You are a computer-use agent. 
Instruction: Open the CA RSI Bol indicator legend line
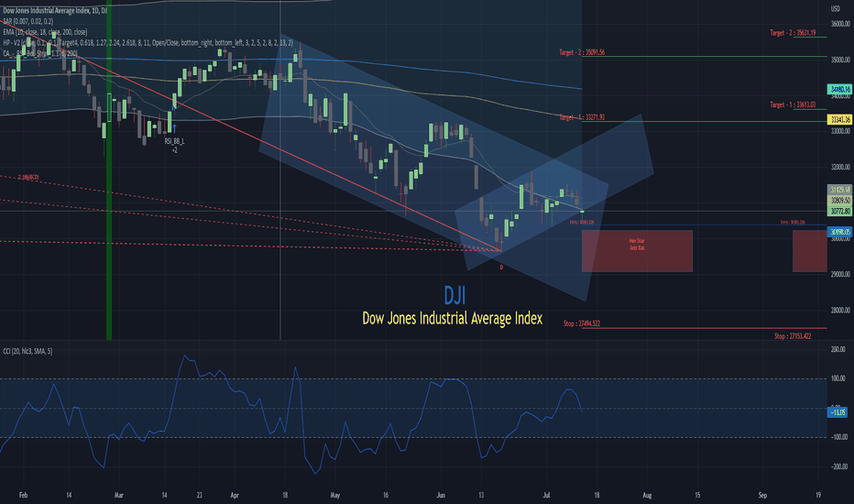[39, 53]
